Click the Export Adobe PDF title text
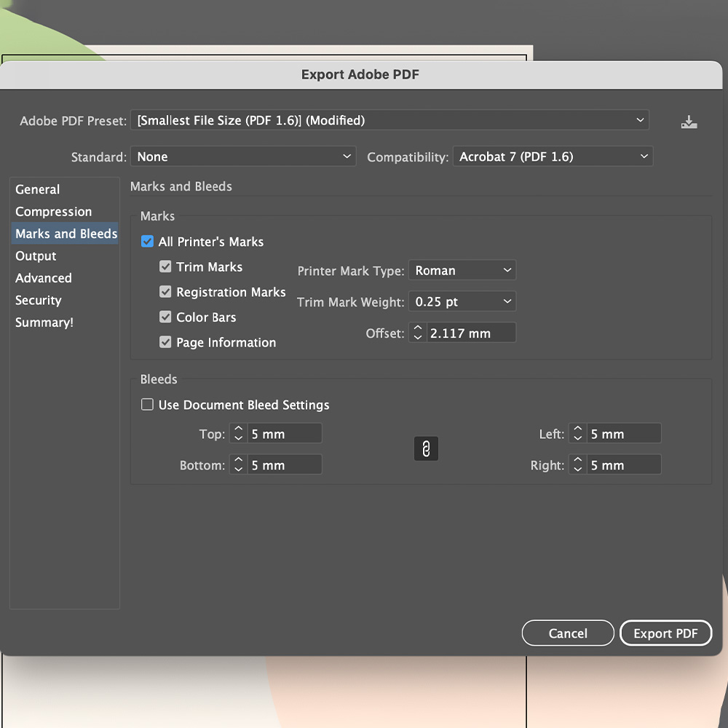Viewport: 728px width, 728px height. click(360, 74)
